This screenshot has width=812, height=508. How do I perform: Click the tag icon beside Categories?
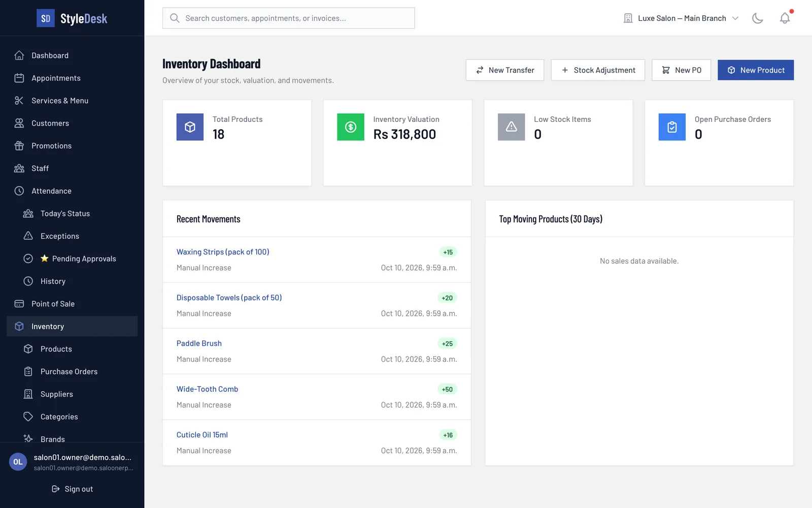[x=28, y=417]
